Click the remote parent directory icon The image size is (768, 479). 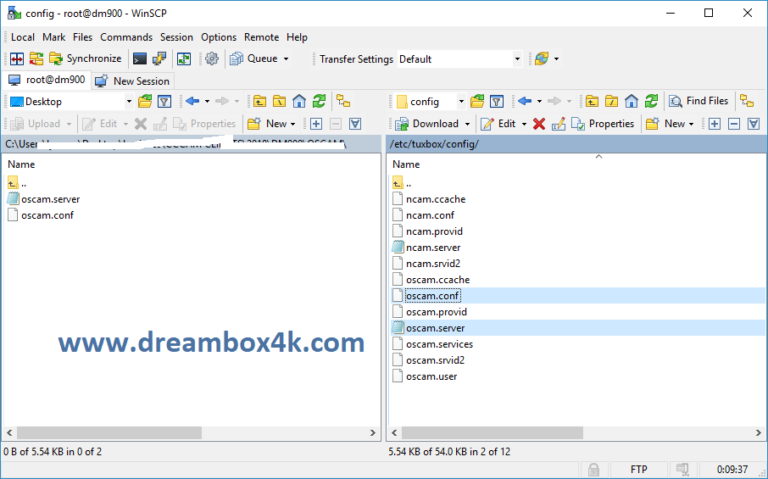pyautogui.click(x=592, y=101)
